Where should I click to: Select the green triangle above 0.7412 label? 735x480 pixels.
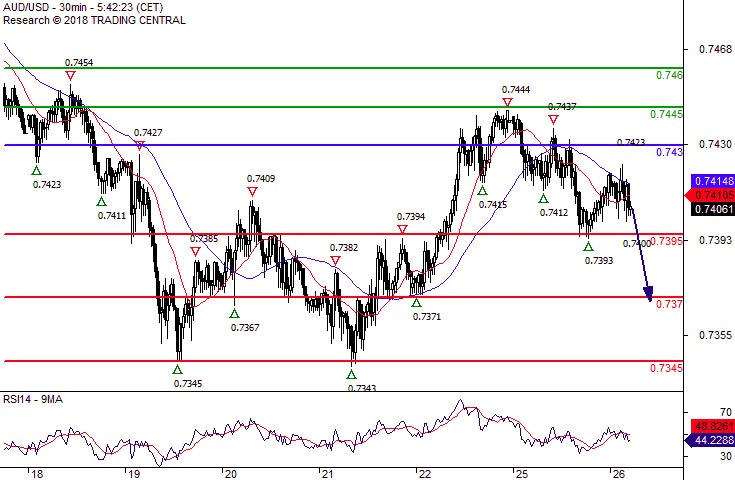coord(543,198)
